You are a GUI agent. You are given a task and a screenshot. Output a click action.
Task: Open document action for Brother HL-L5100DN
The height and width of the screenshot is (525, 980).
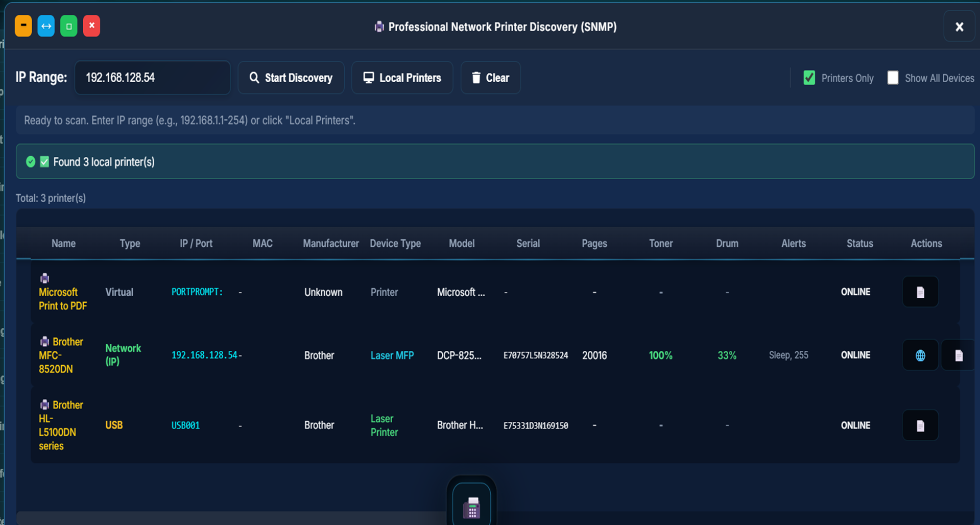pos(920,425)
